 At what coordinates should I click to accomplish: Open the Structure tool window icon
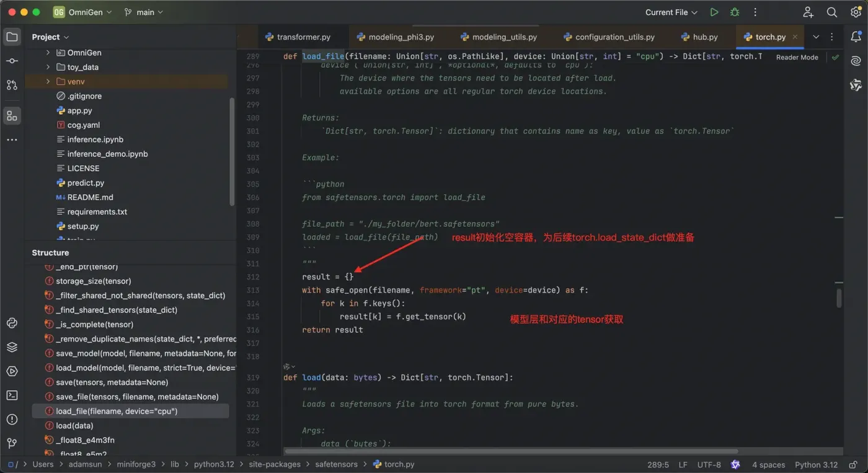click(x=12, y=116)
